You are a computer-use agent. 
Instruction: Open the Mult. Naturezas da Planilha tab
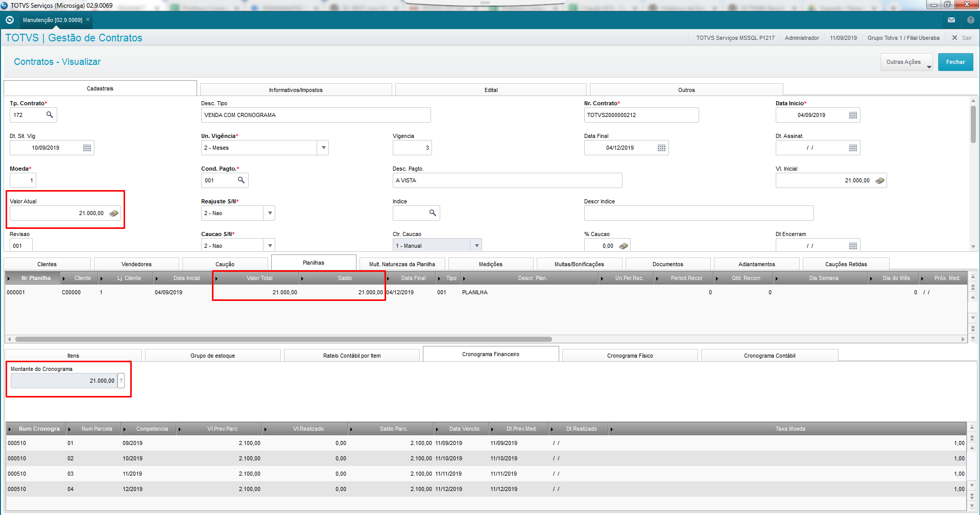point(402,264)
